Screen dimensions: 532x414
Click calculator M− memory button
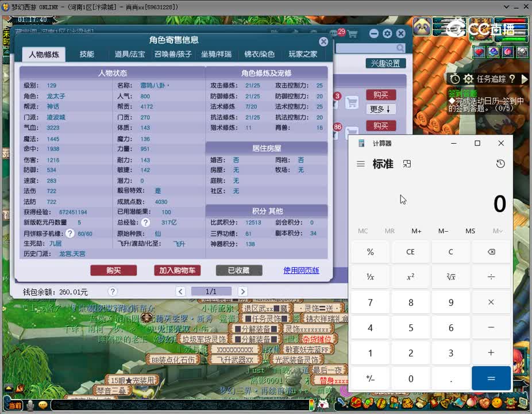443,231
